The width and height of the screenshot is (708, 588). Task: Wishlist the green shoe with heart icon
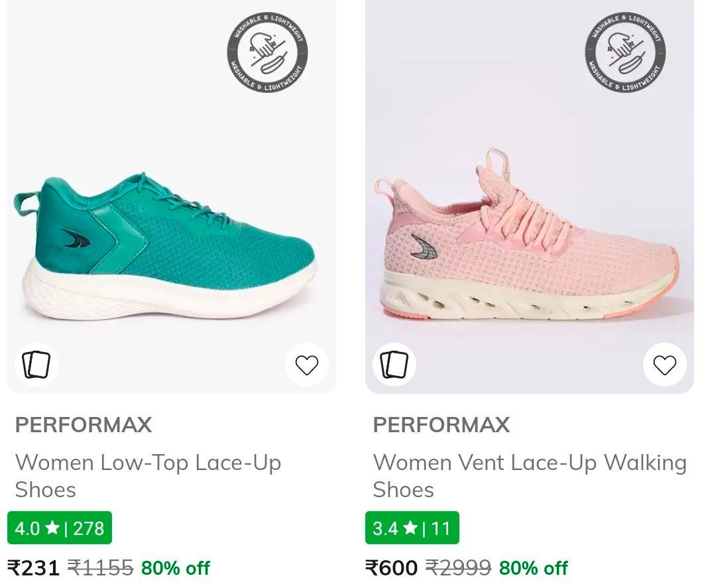point(306,365)
